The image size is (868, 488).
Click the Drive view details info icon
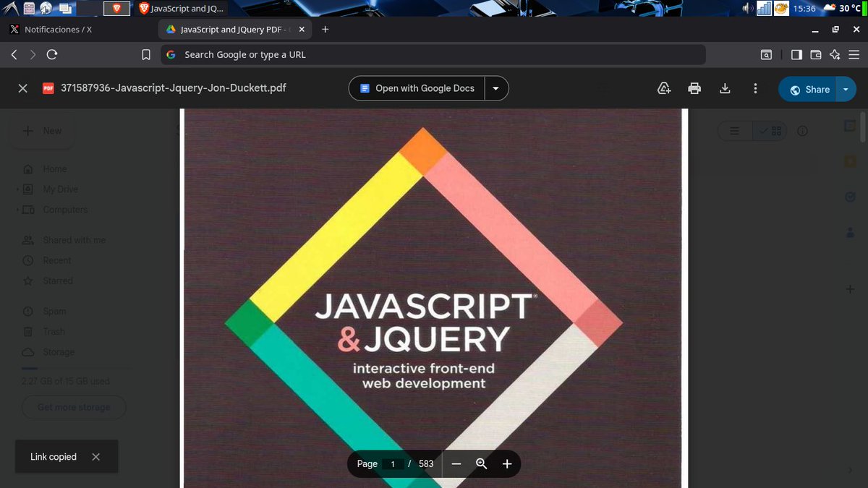coord(802,131)
